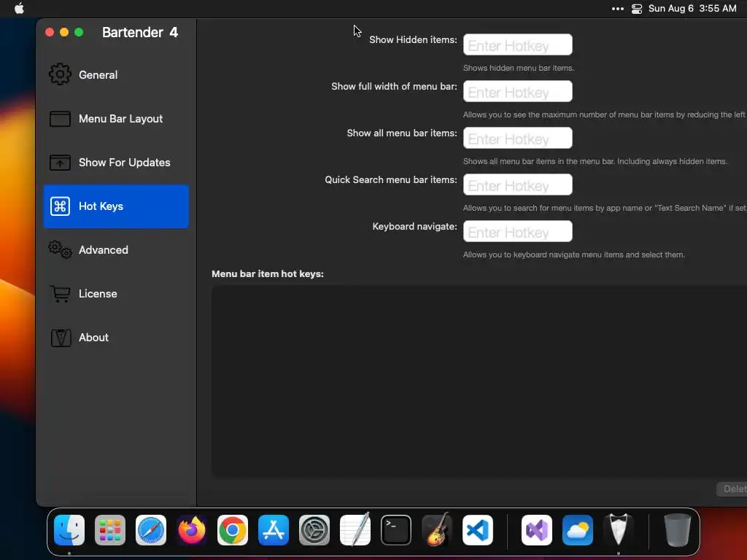Open purple Visual Studio dock icon

coord(537,530)
